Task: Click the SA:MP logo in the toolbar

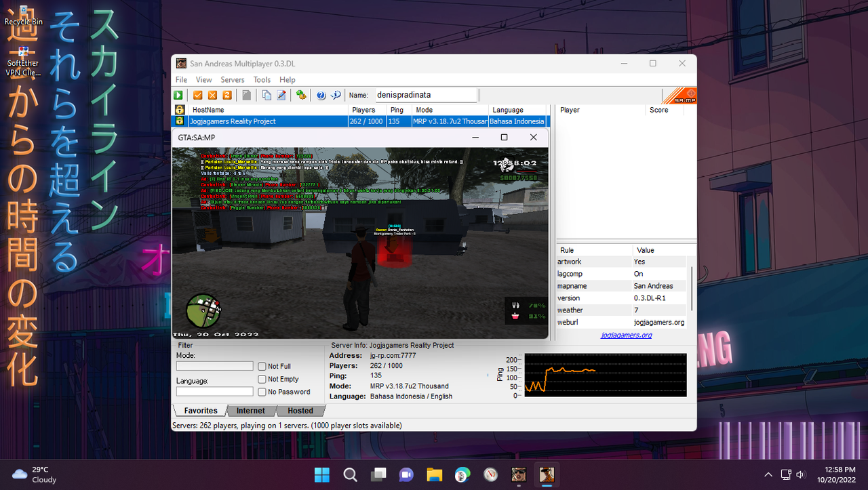Action: [679, 96]
